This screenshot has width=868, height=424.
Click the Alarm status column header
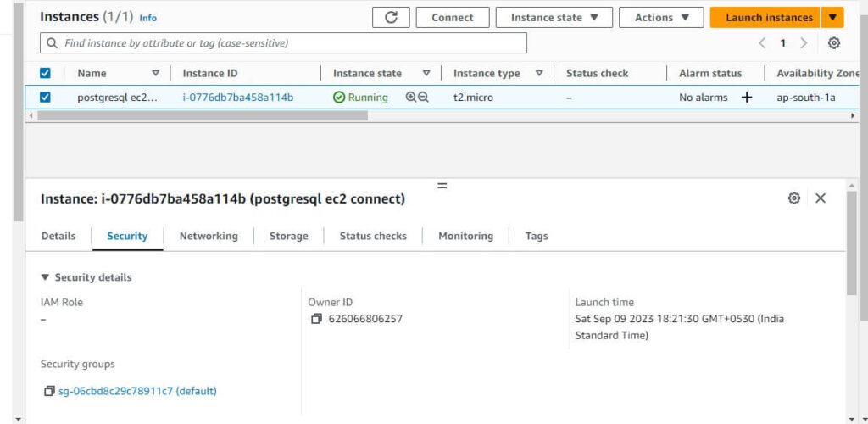(710, 73)
